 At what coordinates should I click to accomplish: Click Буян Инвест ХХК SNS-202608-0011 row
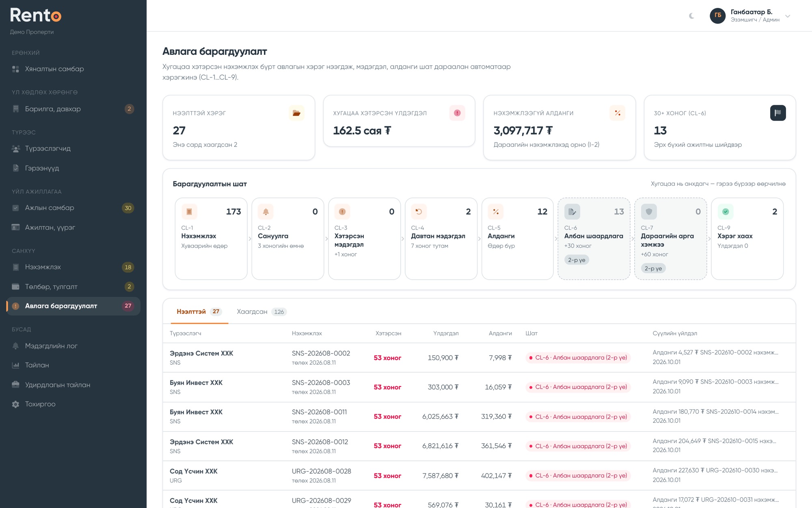[479, 417]
